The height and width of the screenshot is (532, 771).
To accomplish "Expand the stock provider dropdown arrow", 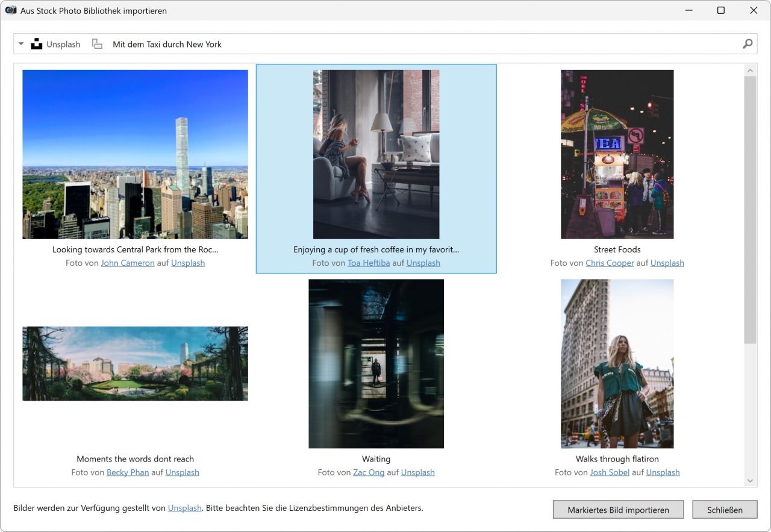I will (21, 44).
